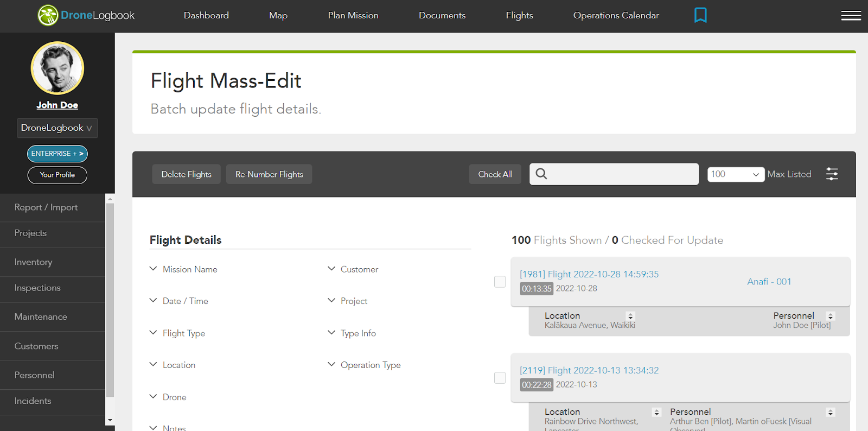Click the Delete Flights button
The width and height of the screenshot is (868, 431).
tap(186, 174)
